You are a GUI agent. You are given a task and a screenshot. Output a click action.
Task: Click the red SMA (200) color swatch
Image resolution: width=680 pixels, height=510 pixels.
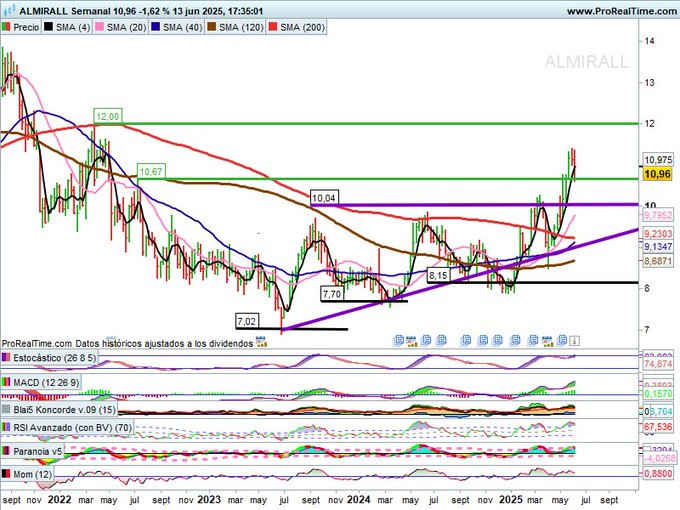click(x=273, y=27)
